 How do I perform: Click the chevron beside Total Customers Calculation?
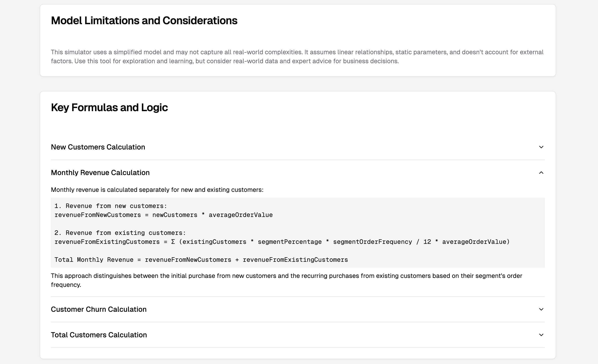(541, 335)
